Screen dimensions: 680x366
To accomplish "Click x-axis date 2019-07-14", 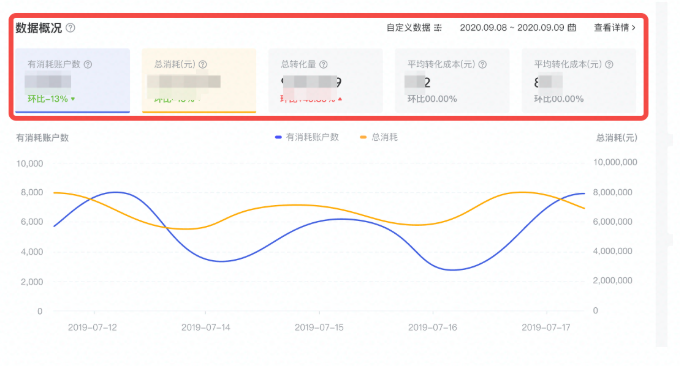I will pyautogui.click(x=206, y=328).
